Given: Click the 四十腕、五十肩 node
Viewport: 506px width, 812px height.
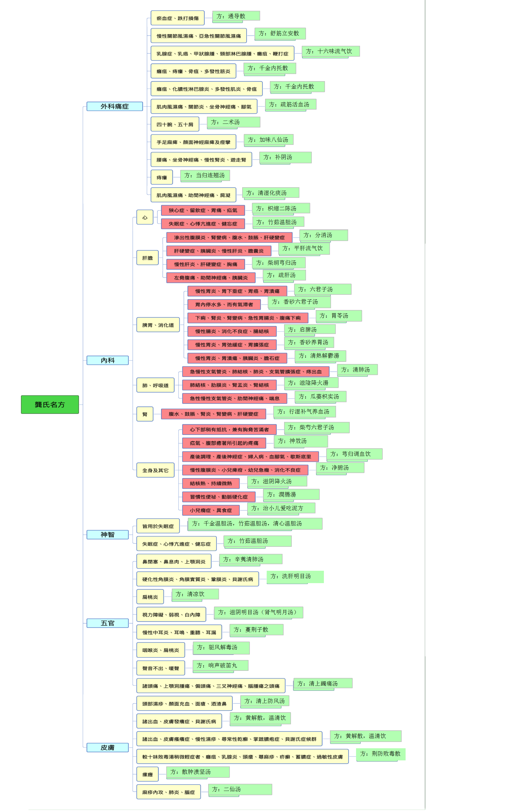Looking at the screenshot, I should (175, 124).
